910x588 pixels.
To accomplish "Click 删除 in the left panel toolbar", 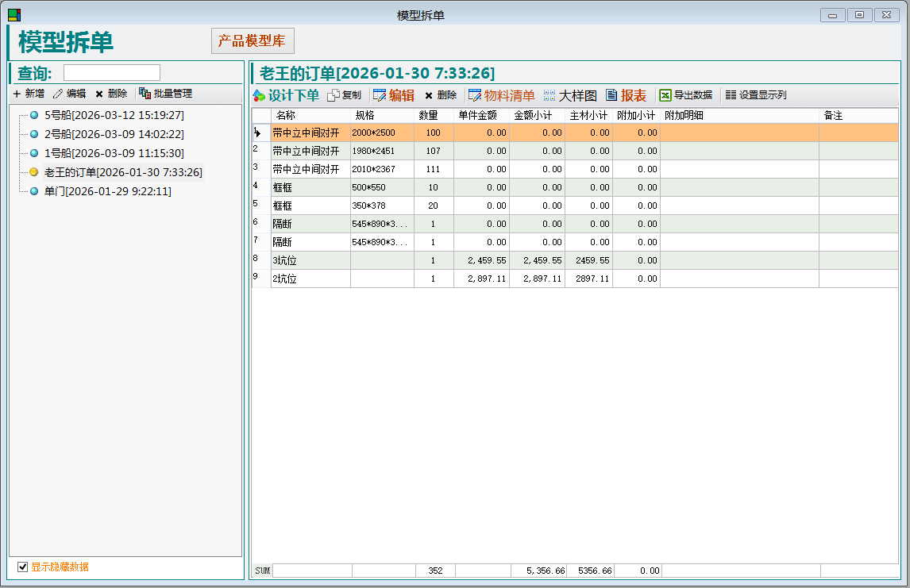I will click(110, 94).
